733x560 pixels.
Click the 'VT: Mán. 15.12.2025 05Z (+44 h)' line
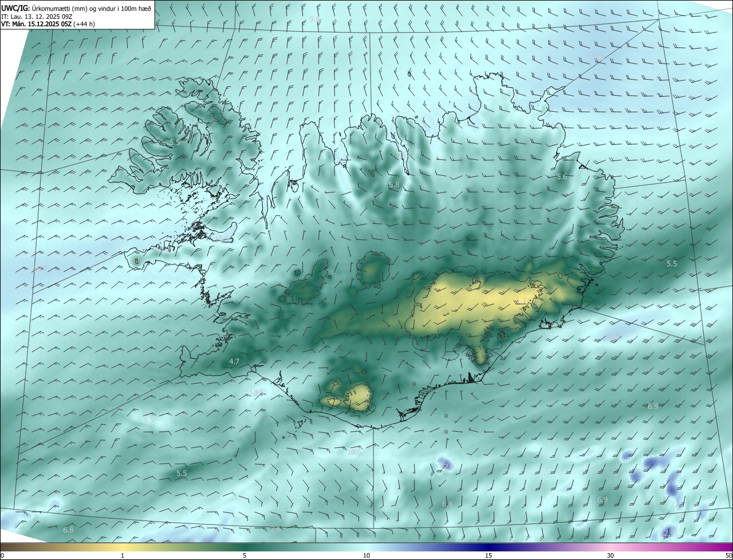(x=48, y=24)
